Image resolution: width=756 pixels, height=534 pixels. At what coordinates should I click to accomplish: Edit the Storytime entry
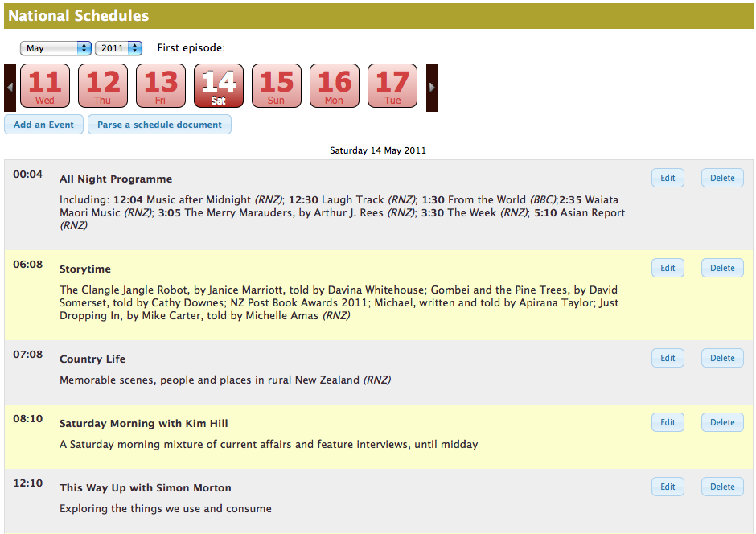coord(668,268)
